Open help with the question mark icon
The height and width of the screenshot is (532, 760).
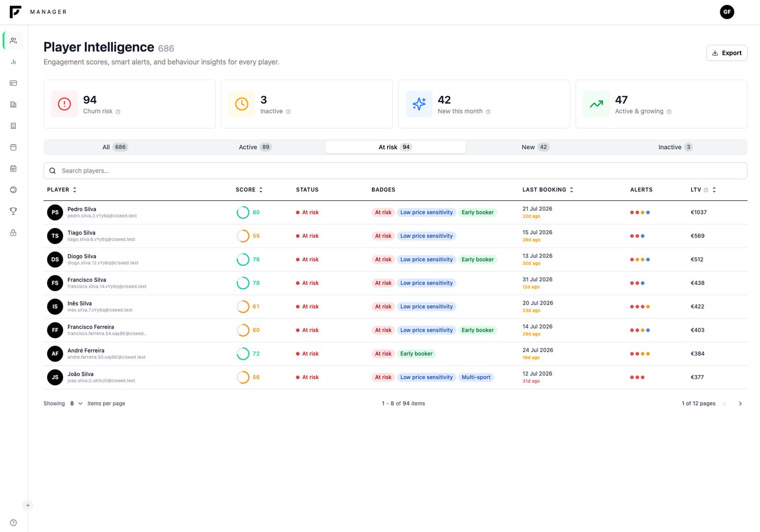coord(14,523)
